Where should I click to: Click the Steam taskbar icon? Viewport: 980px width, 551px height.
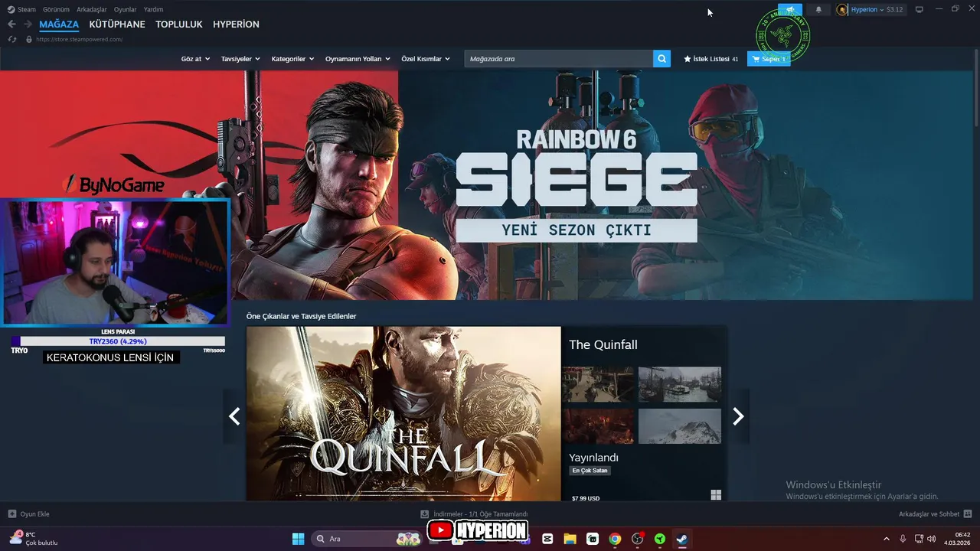coord(681,539)
